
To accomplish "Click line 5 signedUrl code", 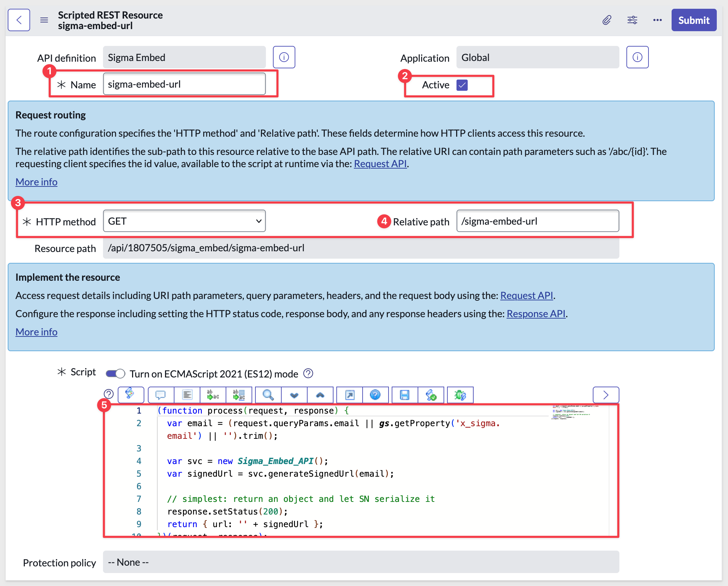I will click(x=280, y=474).
